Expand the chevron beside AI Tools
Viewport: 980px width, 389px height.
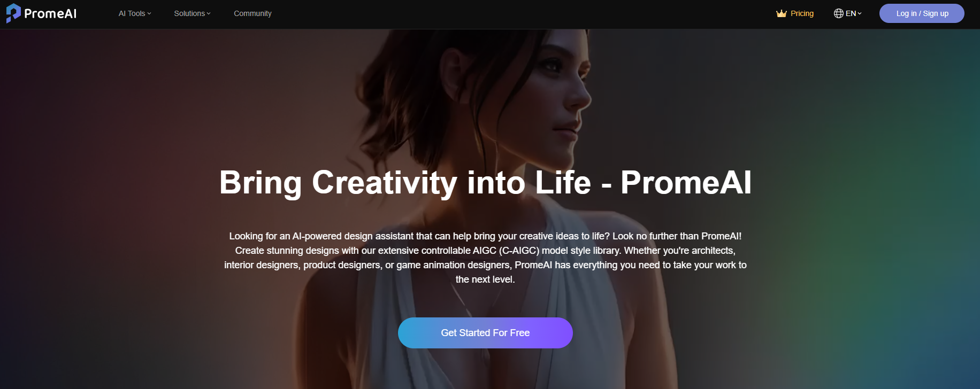click(149, 13)
